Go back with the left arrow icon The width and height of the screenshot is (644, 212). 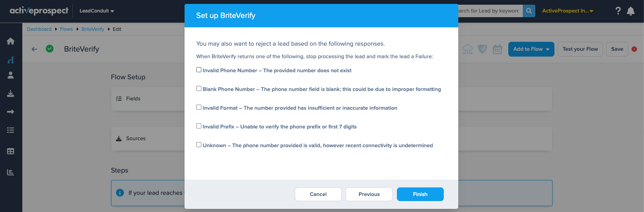click(34, 49)
